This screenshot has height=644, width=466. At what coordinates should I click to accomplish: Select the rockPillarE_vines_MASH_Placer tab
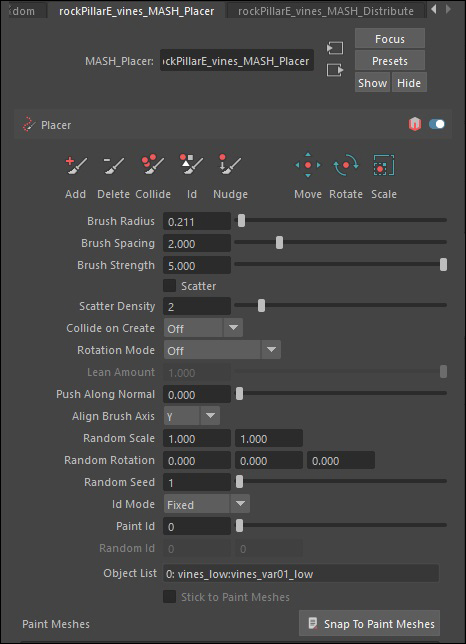click(136, 11)
